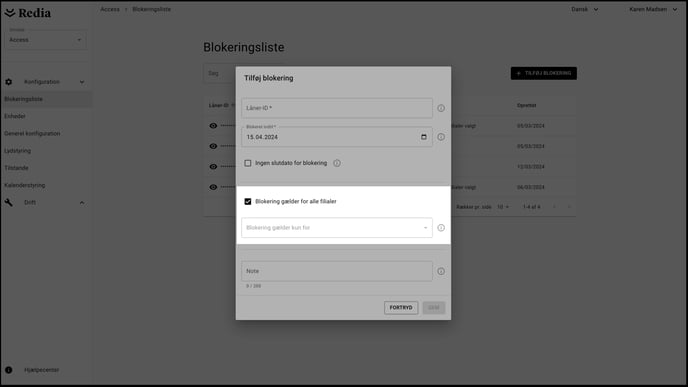
Task: Change rows per page dropdown
Action: [503, 207]
